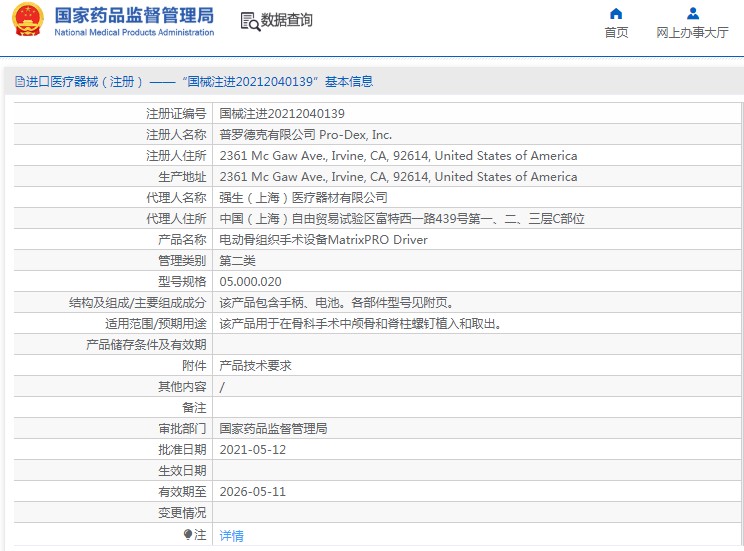Click the 产品名称 label
Screen dimensions: 744x551
182,240
